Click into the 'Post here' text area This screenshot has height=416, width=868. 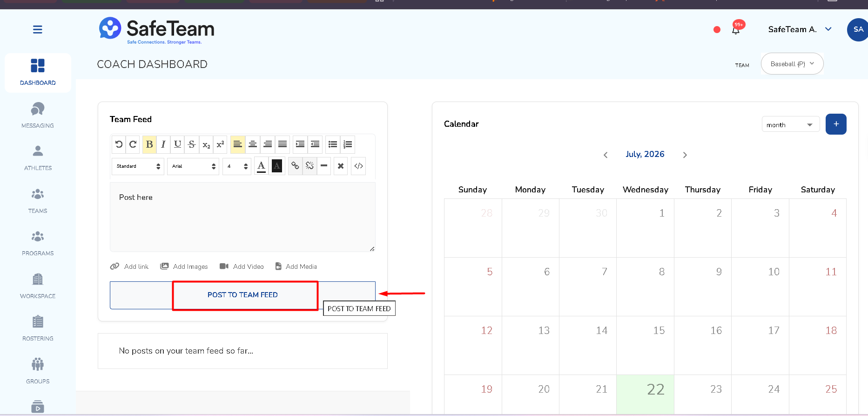[x=242, y=217]
